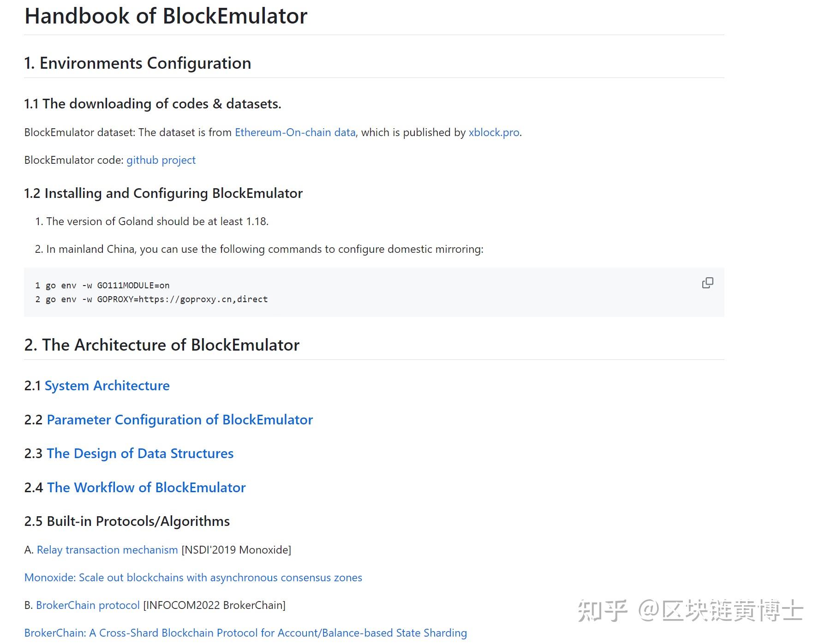The image size is (825, 644).
Task: Open the Monoxide asynchronous consensus zones paper
Action: pyautogui.click(x=193, y=578)
